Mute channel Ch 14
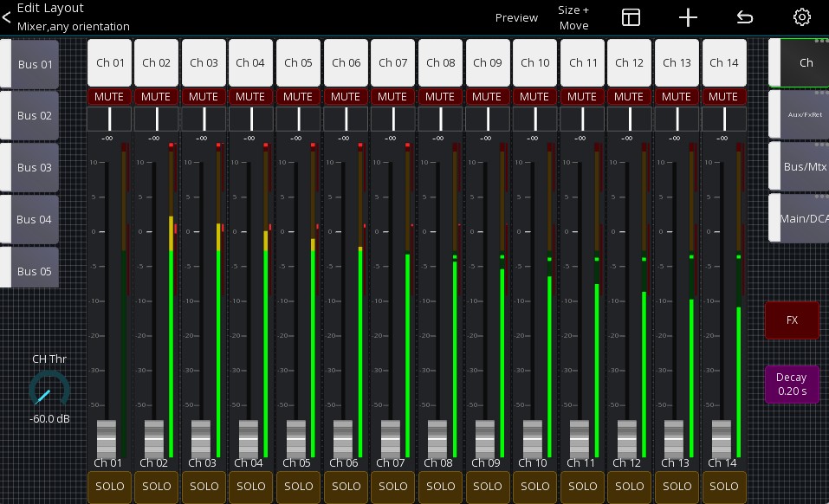This screenshot has height=504, width=829. click(723, 97)
